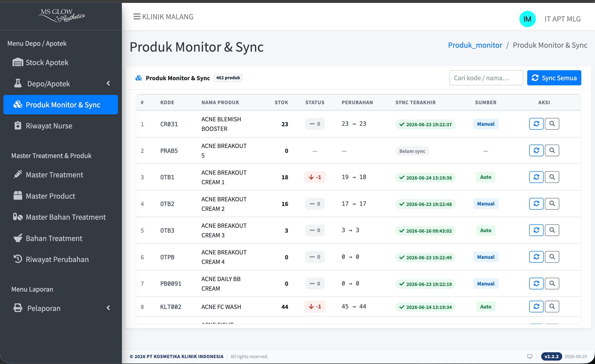Click the Sync Semua button
This screenshot has height=364, width=595.
[x=554, y=78]
